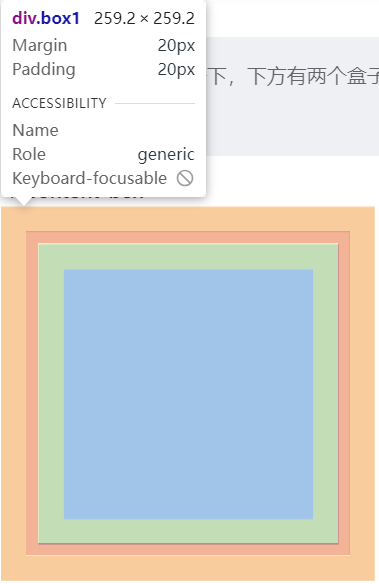
Task: Click the generic role value
Action: [166, 155]
